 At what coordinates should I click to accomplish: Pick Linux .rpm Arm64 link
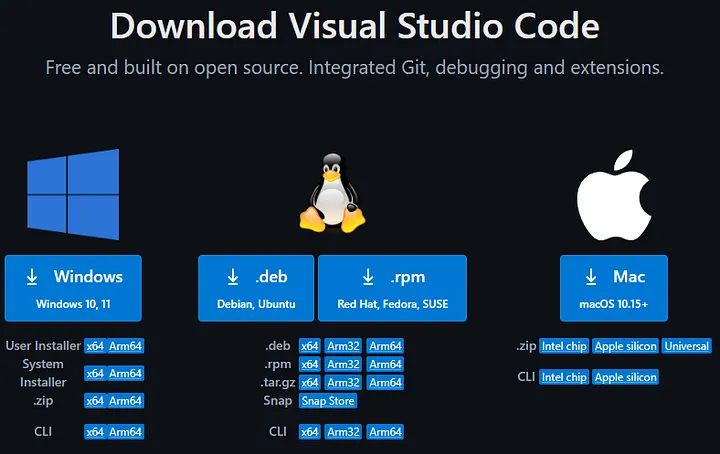385,364
